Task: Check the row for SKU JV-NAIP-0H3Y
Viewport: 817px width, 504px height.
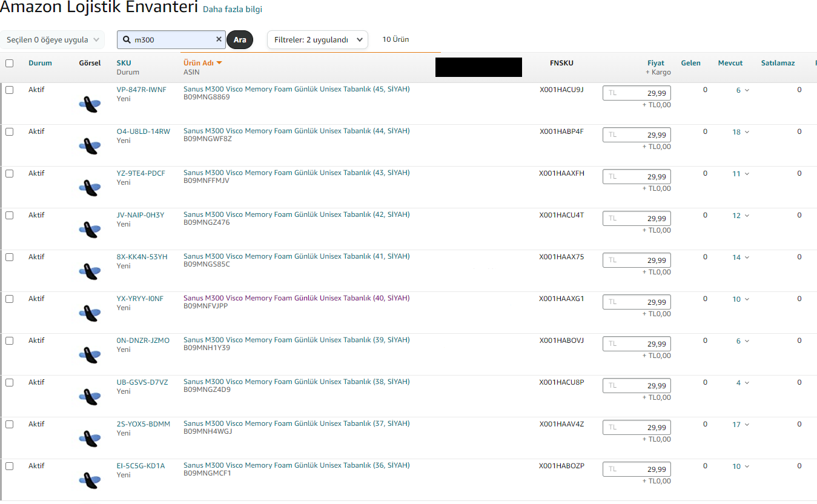Action: click(9, 215)
